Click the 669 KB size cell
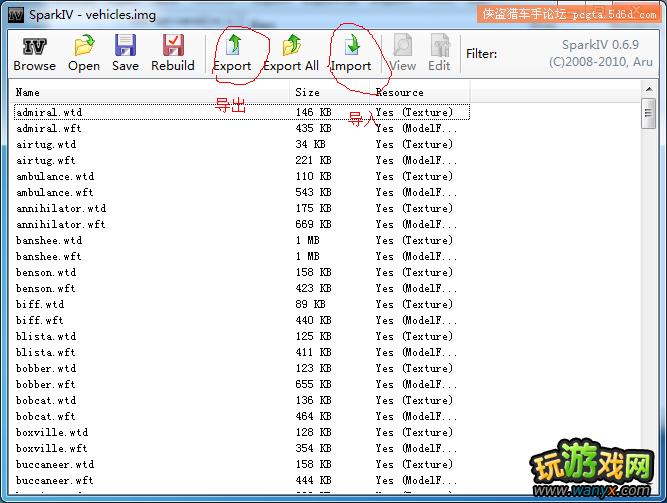The width and height of the screenshot is (667, 503). (x=314, y=224)
